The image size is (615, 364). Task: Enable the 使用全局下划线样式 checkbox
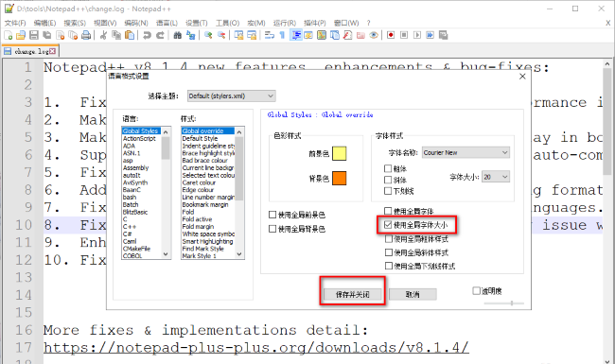coord(389,266)
